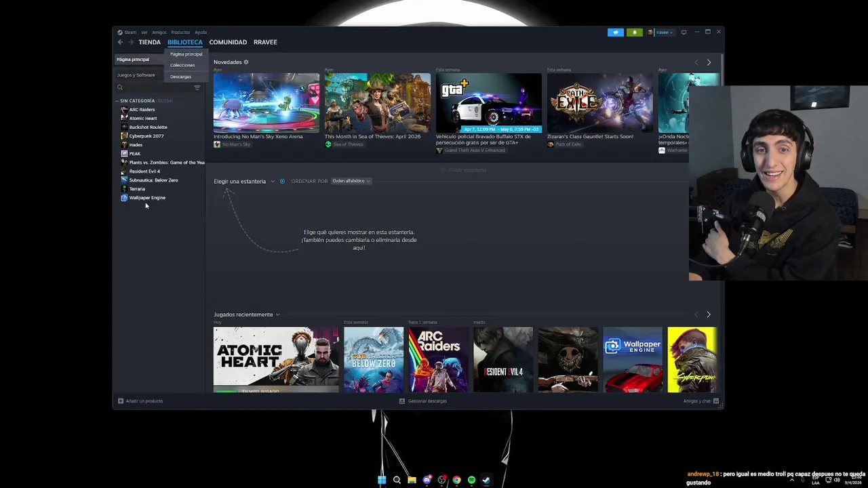Screen dimensions: 868x488
Task: Open the BIBLIOTECA tab
Action: pyautogui.click(x=184, y=42)
